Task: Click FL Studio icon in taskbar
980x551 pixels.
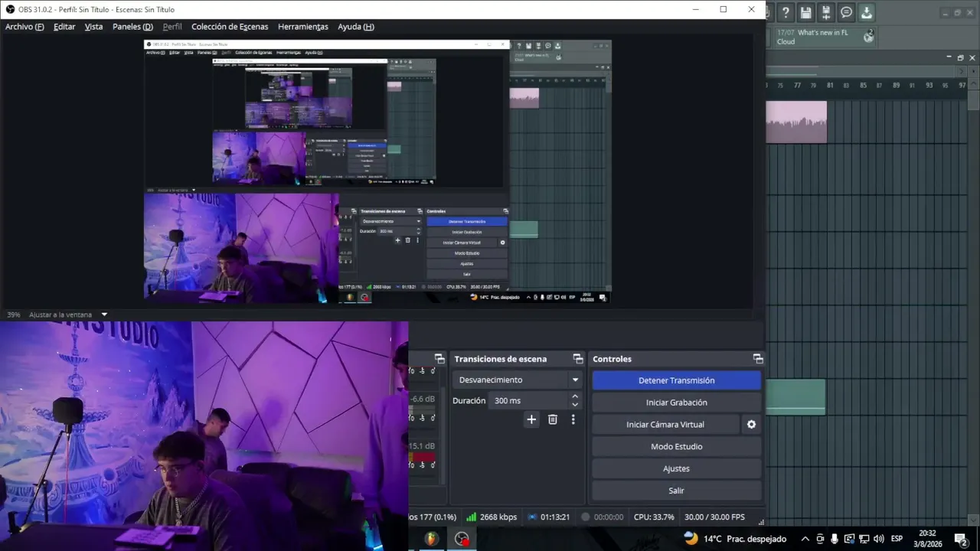Action: pyautogui.click(x=432, y=539)
